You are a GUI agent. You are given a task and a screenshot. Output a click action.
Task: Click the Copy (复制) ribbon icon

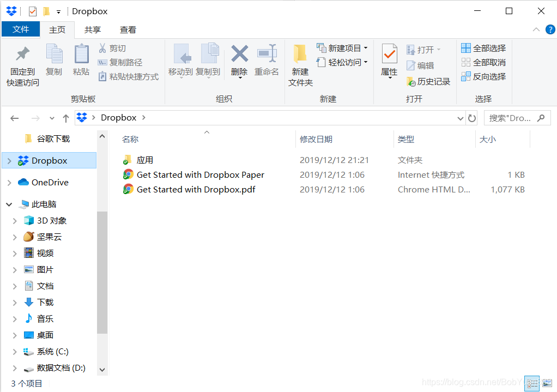(54, 54)
